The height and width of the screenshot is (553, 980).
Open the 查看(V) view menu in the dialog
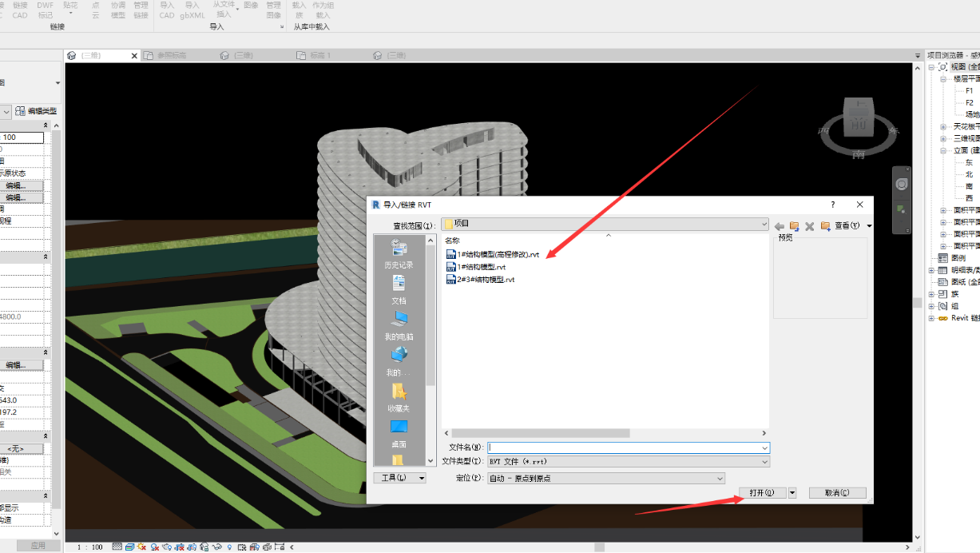[x=853, y=226]
